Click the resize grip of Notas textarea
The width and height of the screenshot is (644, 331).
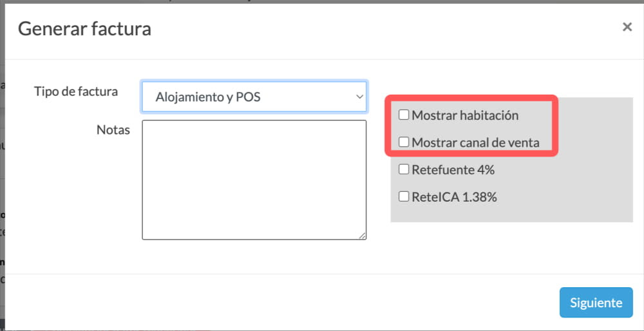click(x=362, y=236)
